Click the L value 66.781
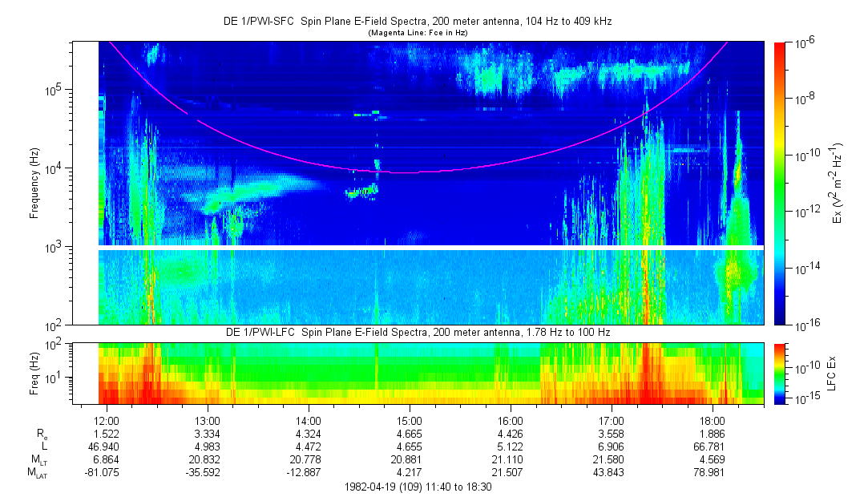This screenshot has height=497, width=868. pos(713,446)
